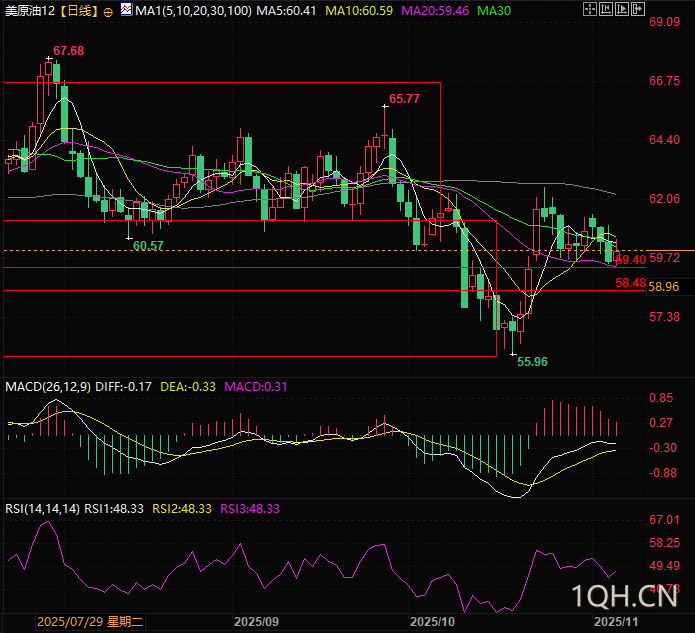The image size is (695, 633).
Task: Click the 67.68 high price annotation
Action: click(x=68, y=51)
